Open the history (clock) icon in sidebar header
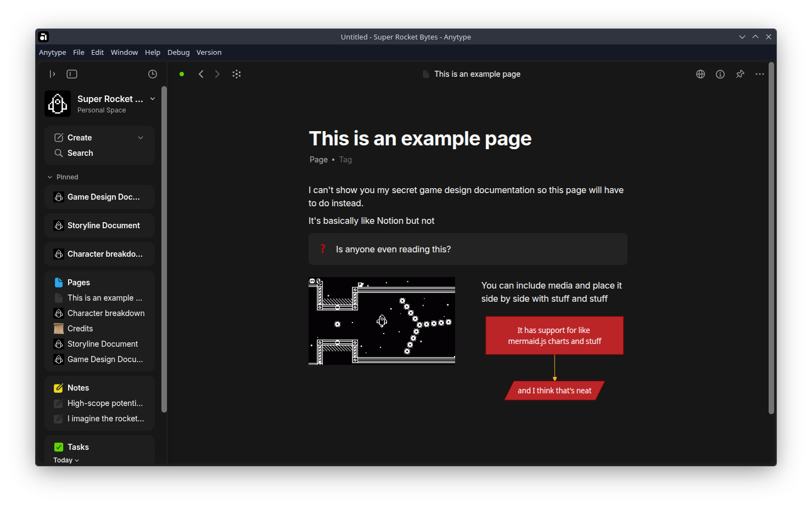This screenshot has height=508, width=812. 152,74
